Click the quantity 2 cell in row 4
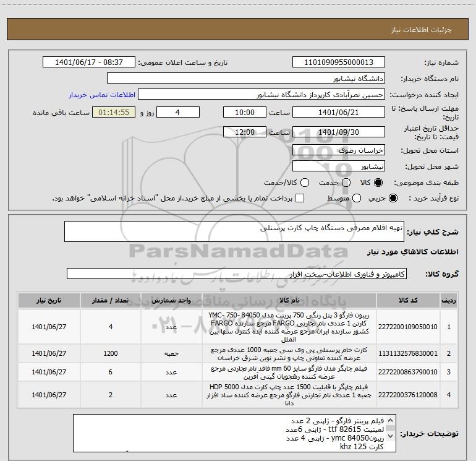 [111, 395]
